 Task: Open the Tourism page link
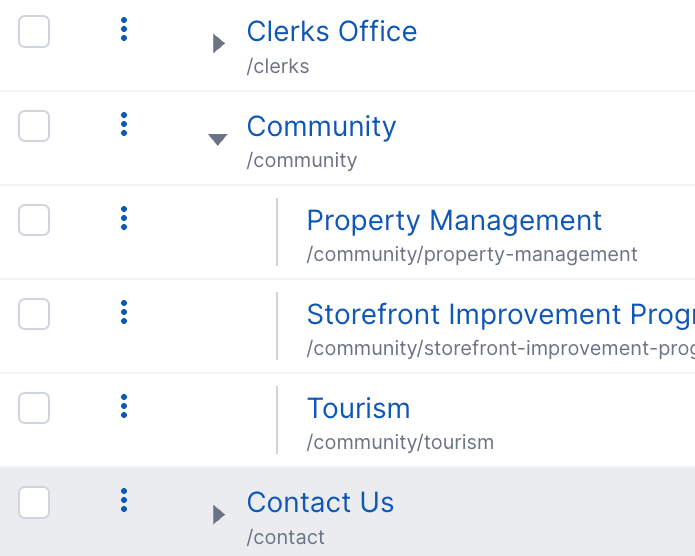pos(358,408)
